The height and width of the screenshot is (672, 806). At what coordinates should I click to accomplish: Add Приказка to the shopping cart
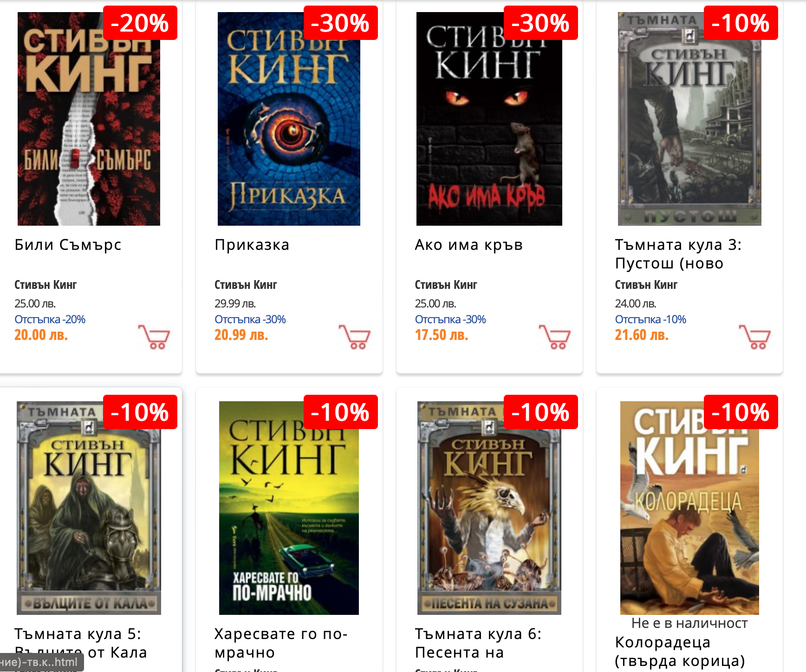click(354, 337)
